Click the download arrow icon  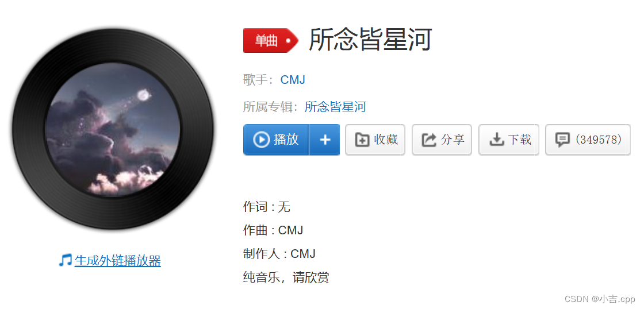pos(496,140)
